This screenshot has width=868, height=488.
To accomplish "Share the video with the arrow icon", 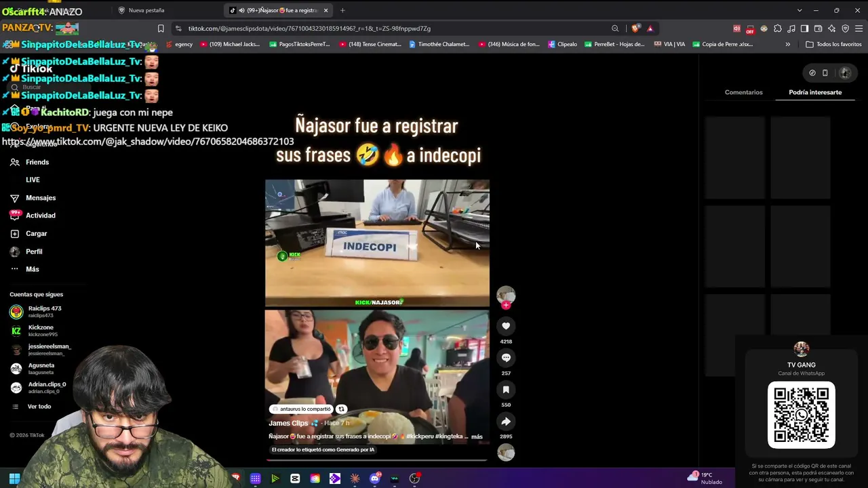I will [506, 422].
